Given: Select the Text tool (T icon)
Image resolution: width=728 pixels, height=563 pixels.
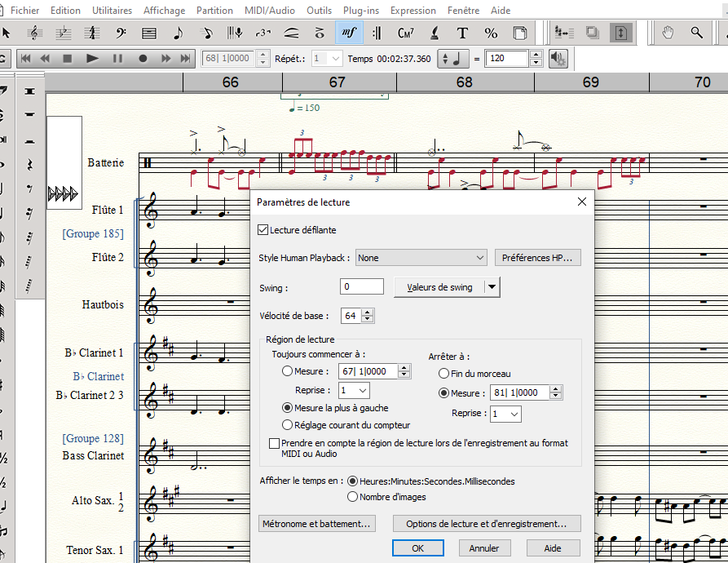Looking at the screenshot, I should click(x=462, y=33).
